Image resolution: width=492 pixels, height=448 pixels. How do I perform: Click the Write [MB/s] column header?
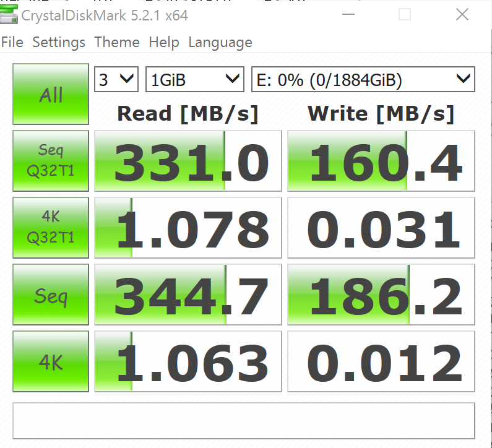(381, 113)
